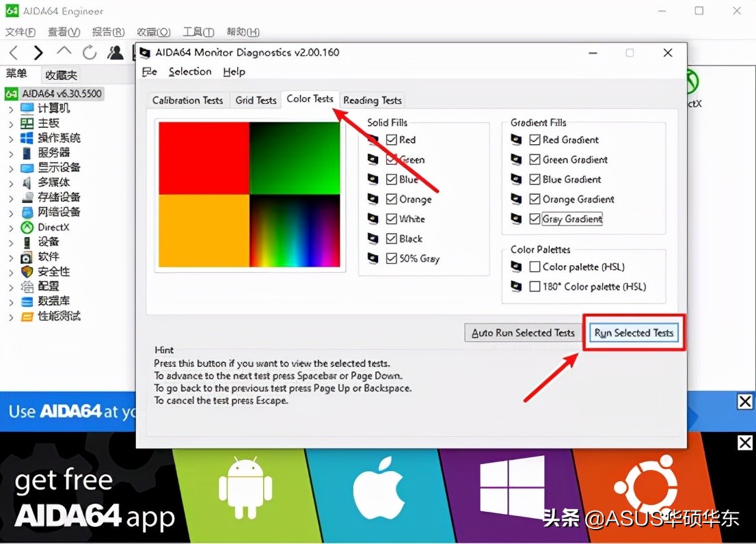756x544 pixels.
Task: Close the Use AIDA64 banner ad
Action: [745, 402]
